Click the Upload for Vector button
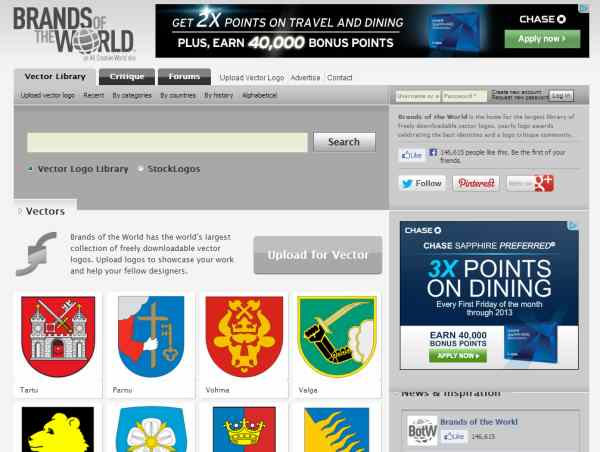Image resolution: width=600 pixels, height=452 pixels. tap(318, 255)
